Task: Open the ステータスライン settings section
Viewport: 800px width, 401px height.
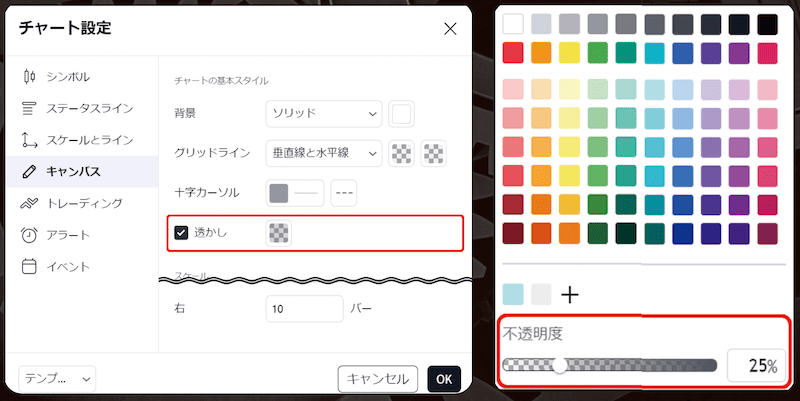Action: point(82,109)
